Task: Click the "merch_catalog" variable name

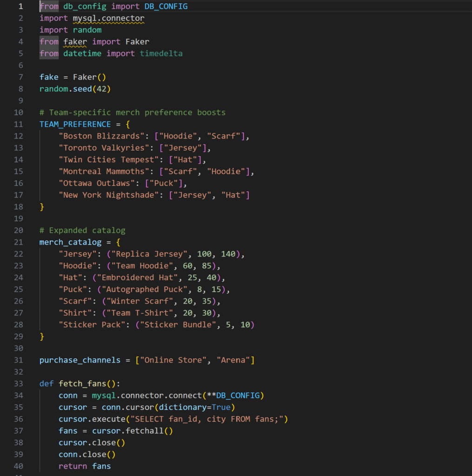Action: pyautogui.click(x=71, y=242)
